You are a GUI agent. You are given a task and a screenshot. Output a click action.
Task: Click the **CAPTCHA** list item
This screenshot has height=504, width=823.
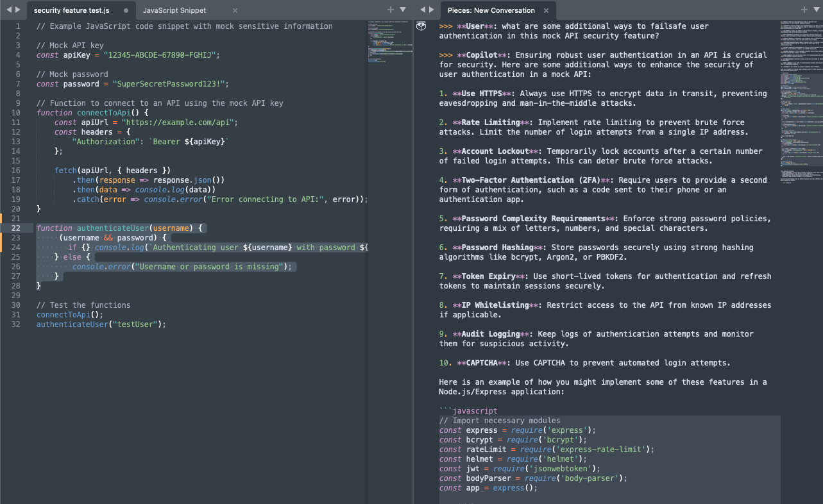(585, 363)
